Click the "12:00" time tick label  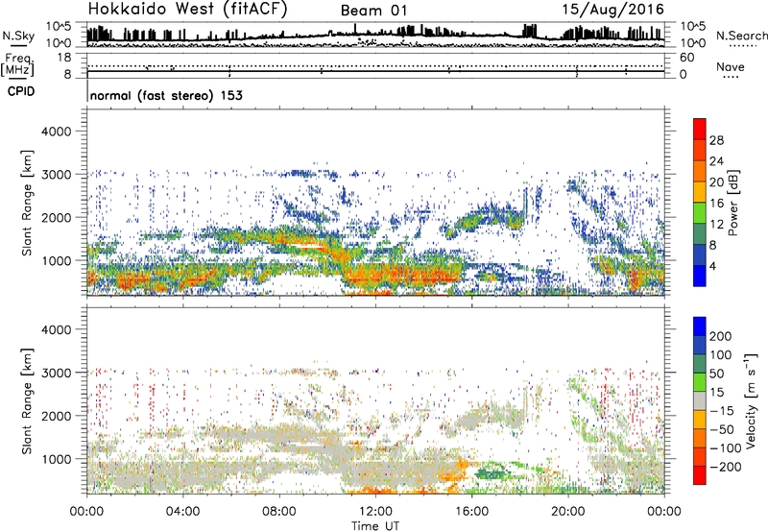click(x=375, y=512)
